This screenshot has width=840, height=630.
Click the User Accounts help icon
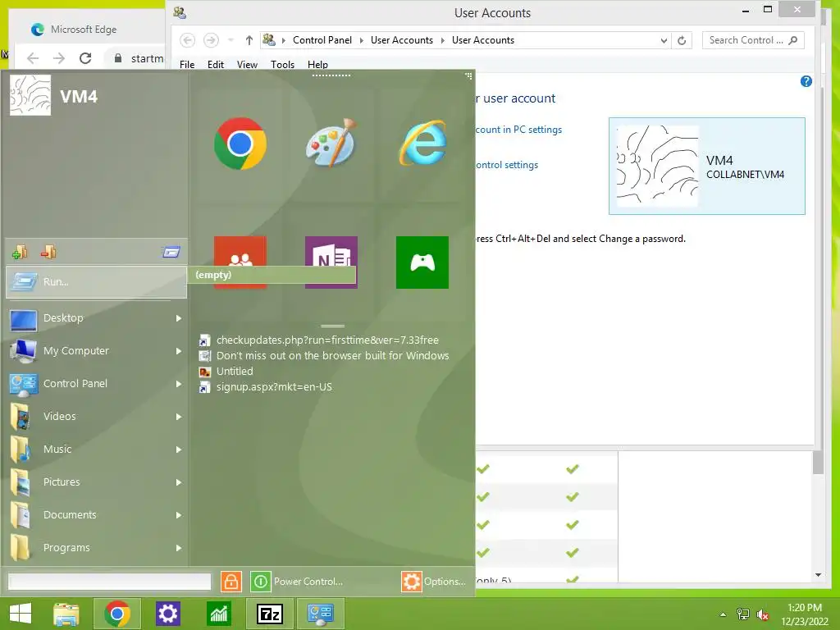(806, 81)
